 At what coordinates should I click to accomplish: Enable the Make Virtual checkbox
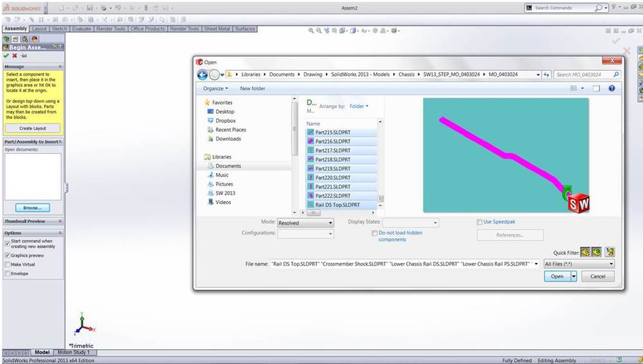pos(8,264)
